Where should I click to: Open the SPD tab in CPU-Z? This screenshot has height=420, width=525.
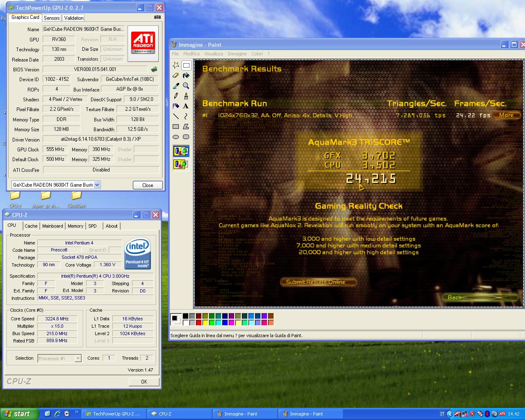click(93, 226)
